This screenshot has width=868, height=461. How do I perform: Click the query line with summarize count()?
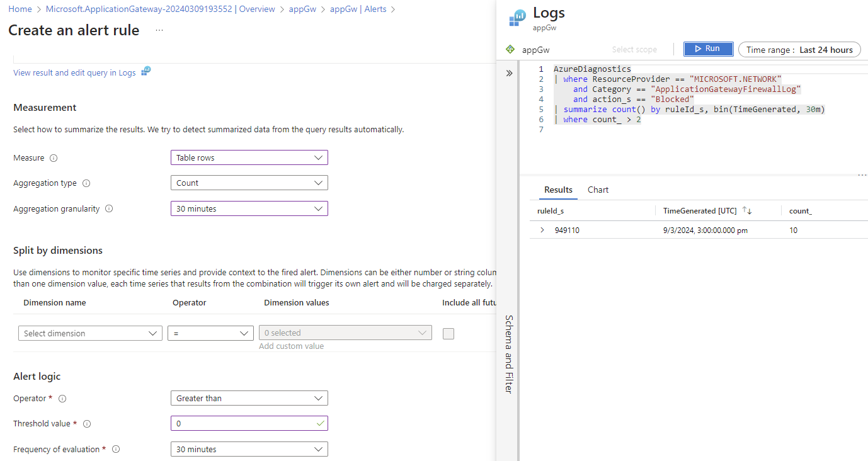point(689,110)
